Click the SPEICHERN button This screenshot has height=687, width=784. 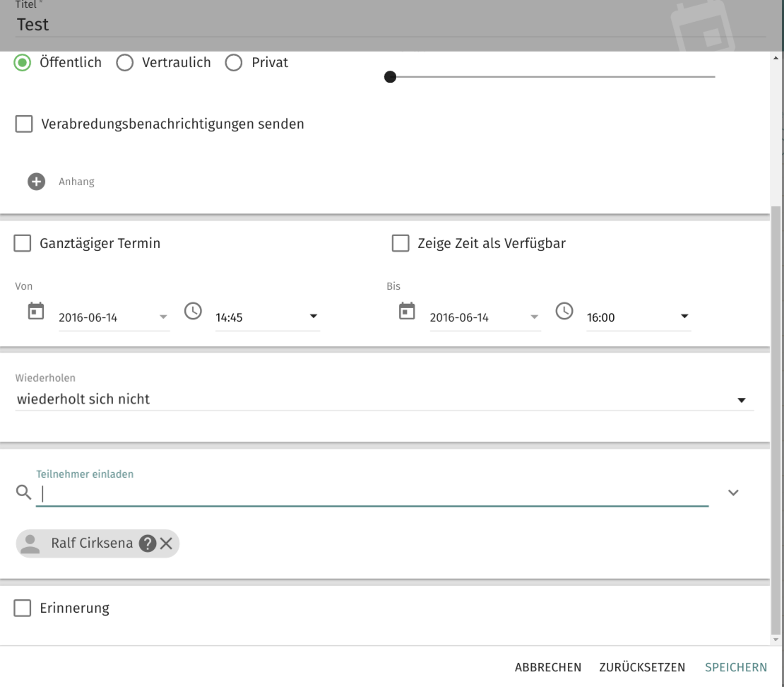[736, 667]
